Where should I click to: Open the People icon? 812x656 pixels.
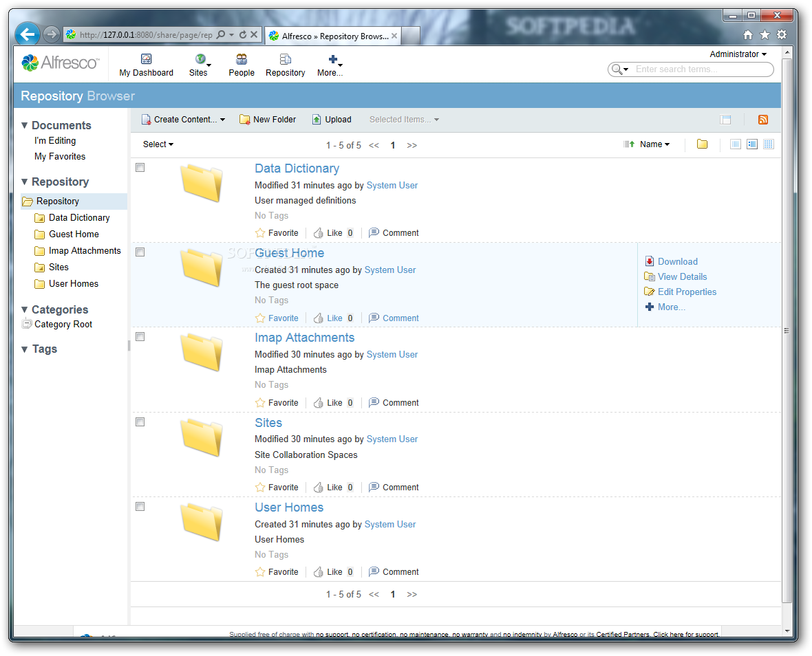coord(242,59)
